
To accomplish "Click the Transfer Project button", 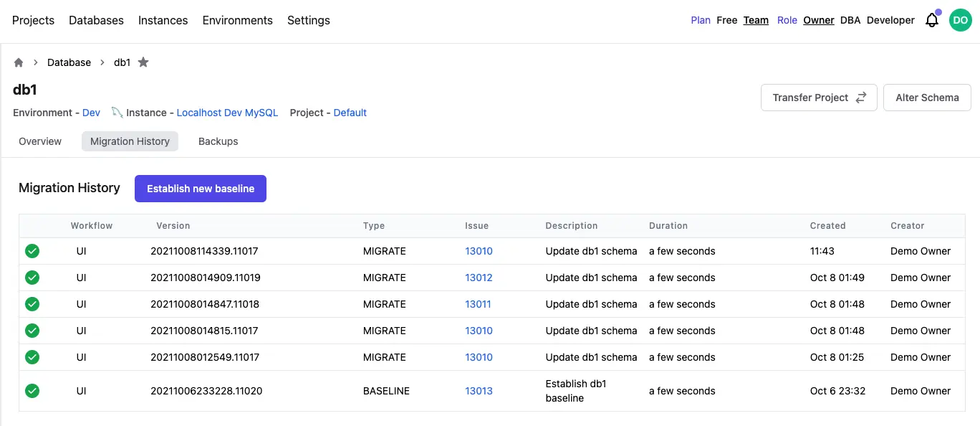I will pyautogui.click(x=818, y=98).
